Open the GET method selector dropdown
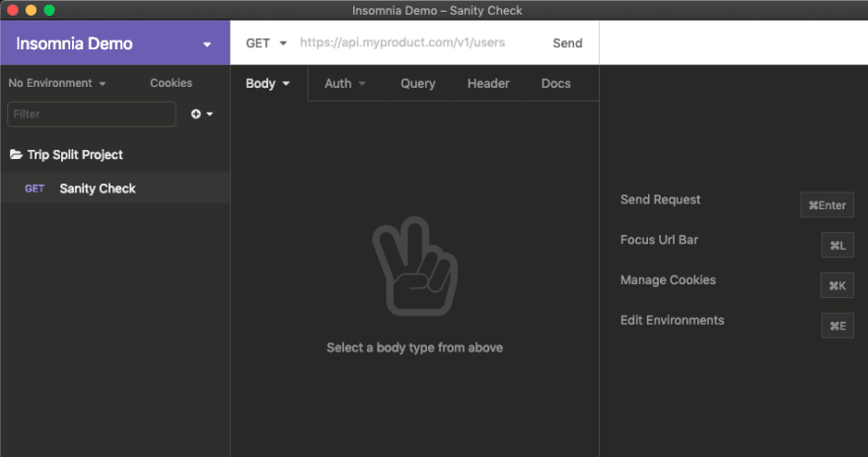Screen dimensions: 868x457 [x=266, y=43]
